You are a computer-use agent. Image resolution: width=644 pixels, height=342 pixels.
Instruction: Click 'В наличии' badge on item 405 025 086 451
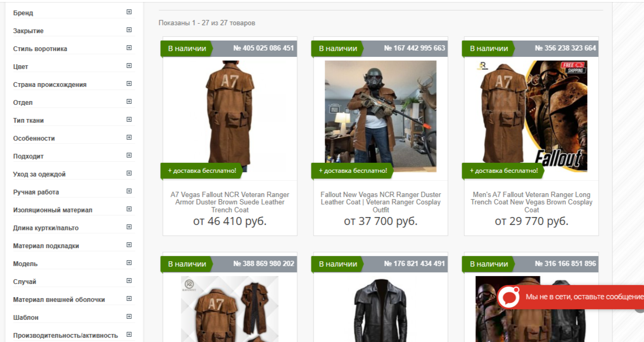(187, 48)
